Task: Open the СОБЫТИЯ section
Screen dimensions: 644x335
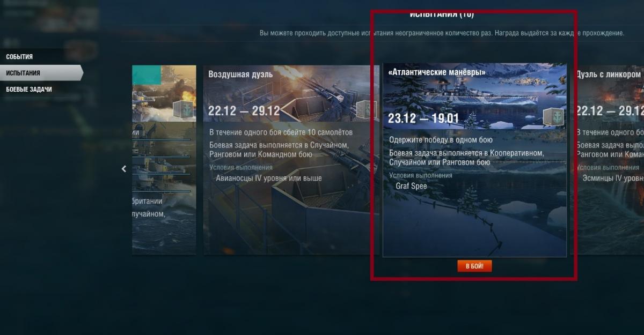Action: pos(19,57)
